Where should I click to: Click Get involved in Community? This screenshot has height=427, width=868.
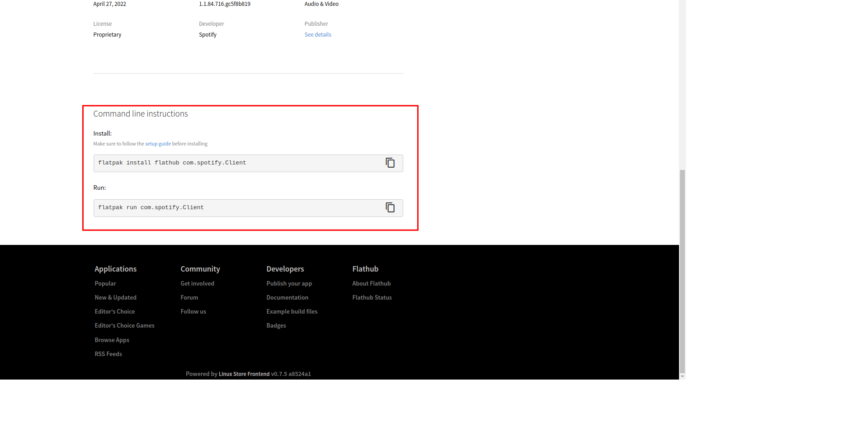pos(197,283)
